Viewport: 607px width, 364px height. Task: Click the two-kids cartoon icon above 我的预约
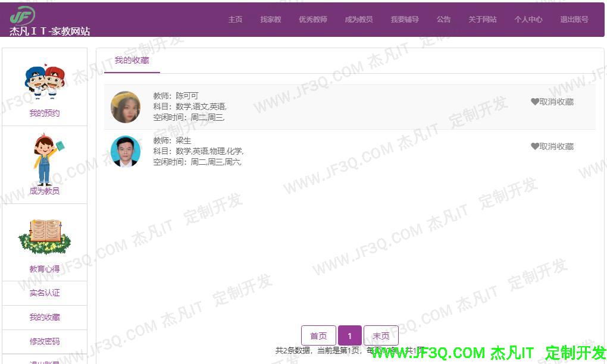45,82
